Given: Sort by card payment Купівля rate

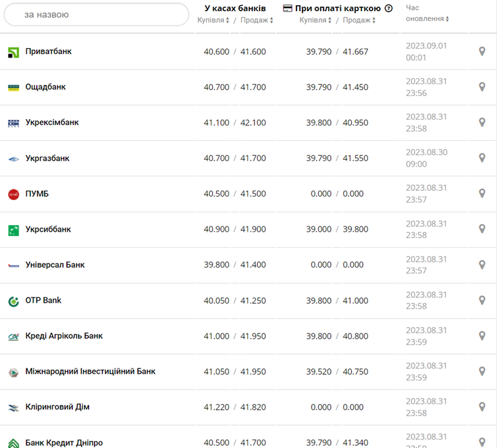Looking at the screenshot, I should (316, 20).
